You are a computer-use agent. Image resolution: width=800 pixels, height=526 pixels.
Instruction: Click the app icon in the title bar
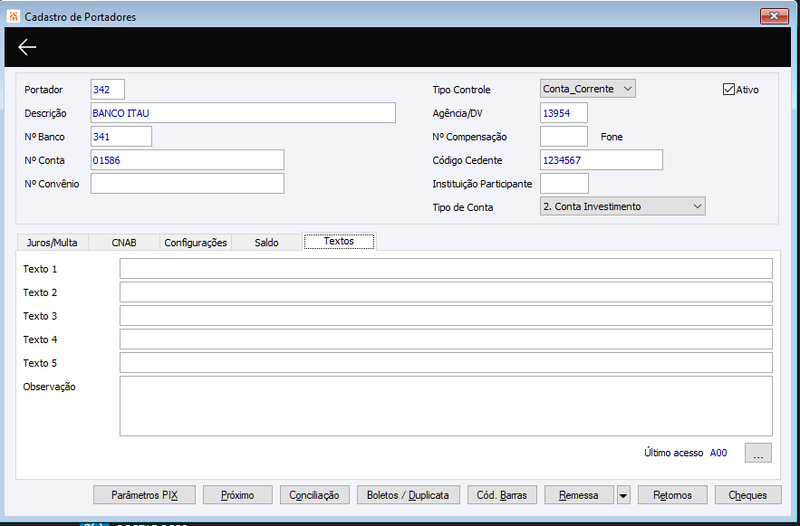point(13,16)
